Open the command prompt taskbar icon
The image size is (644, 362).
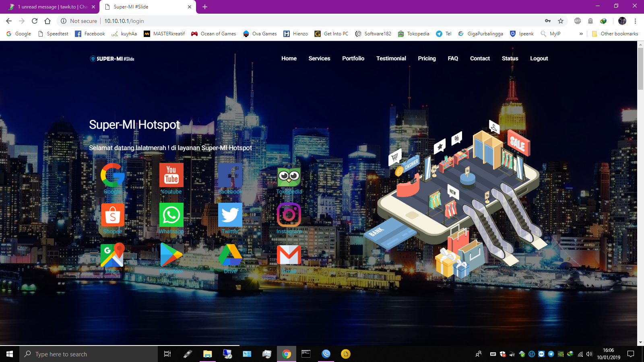tap(306, 354)
